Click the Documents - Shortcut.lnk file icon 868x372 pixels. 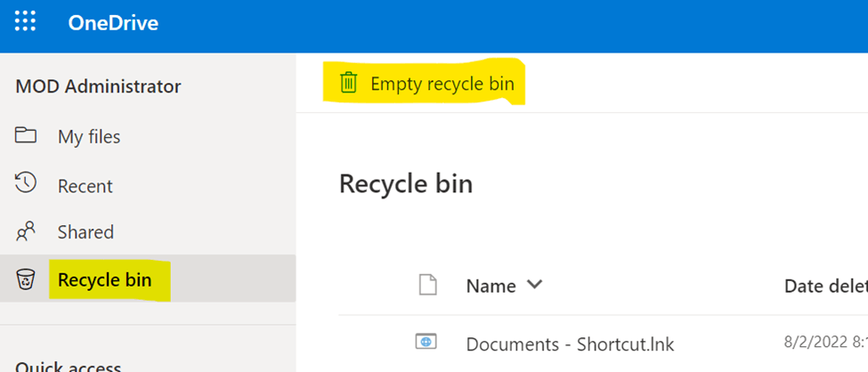pos(426,342)
